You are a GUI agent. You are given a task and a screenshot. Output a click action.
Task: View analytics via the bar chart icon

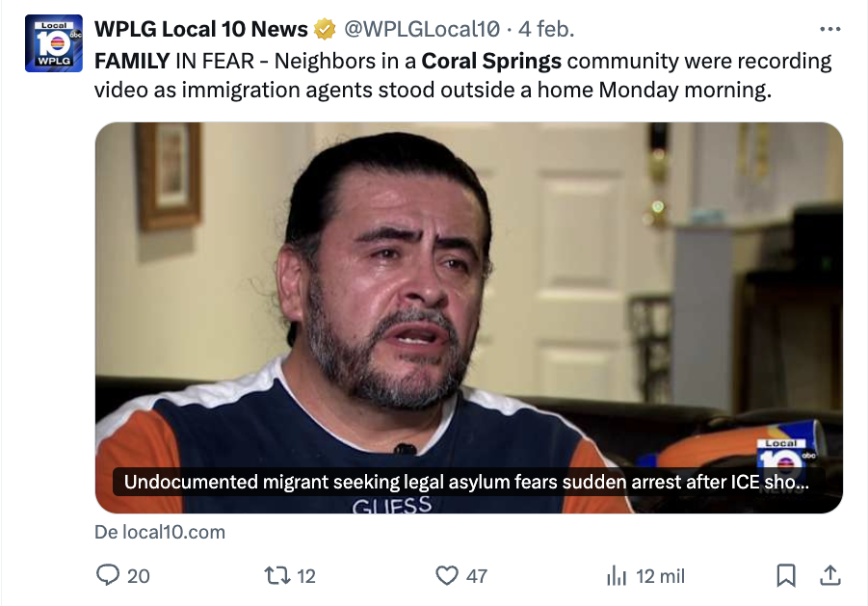point(617,575)
